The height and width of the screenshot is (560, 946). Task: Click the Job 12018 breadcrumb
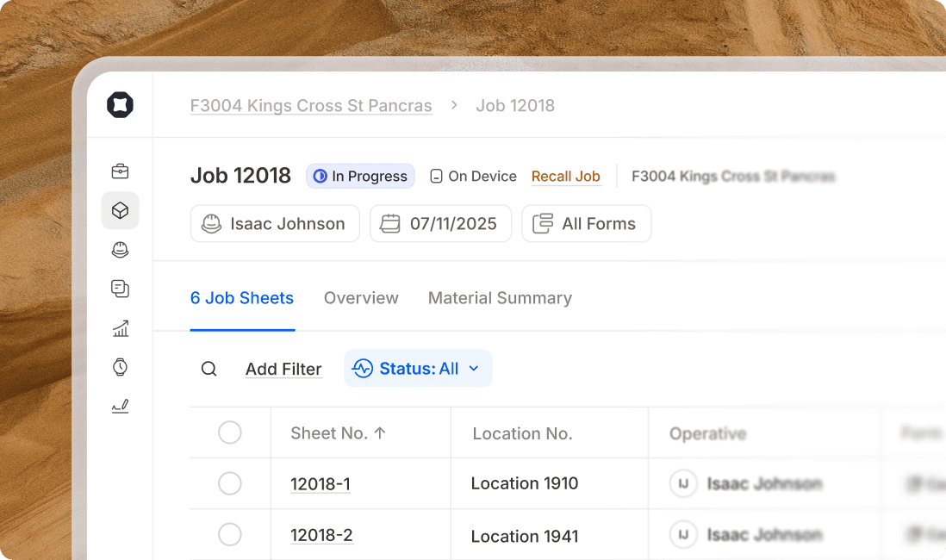(515, 106)
